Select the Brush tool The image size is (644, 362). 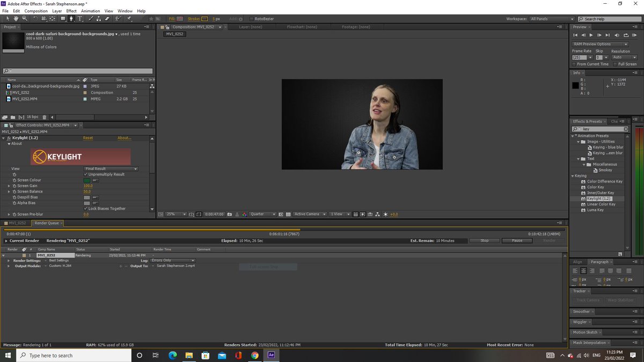click(91, 18)
